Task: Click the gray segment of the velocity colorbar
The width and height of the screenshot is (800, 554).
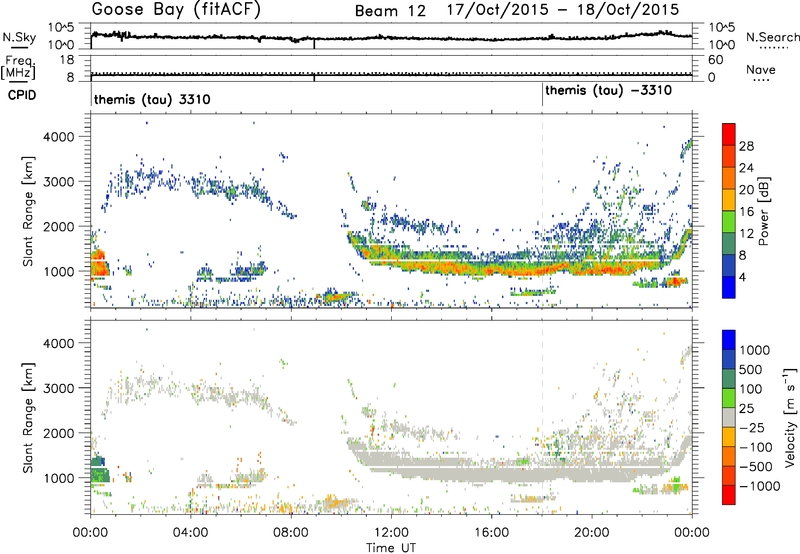Action: click(729, 418)
